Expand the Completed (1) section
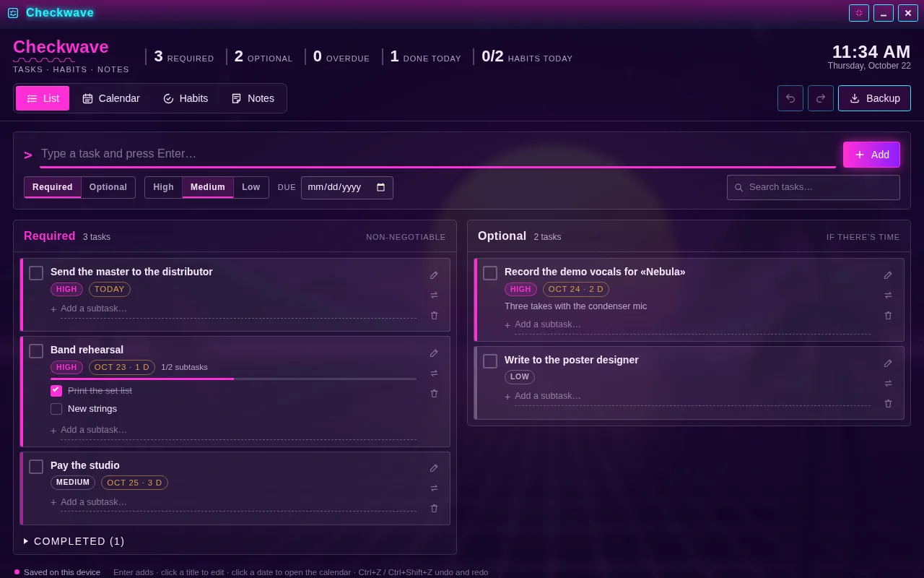Screen dimensions: 924x578 (x=74, y=541)
